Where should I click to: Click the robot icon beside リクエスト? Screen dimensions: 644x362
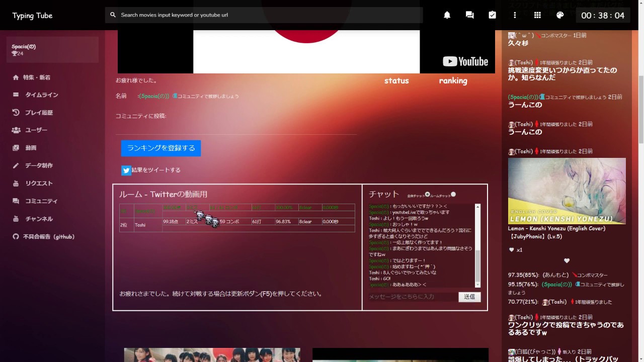[16, 184]
